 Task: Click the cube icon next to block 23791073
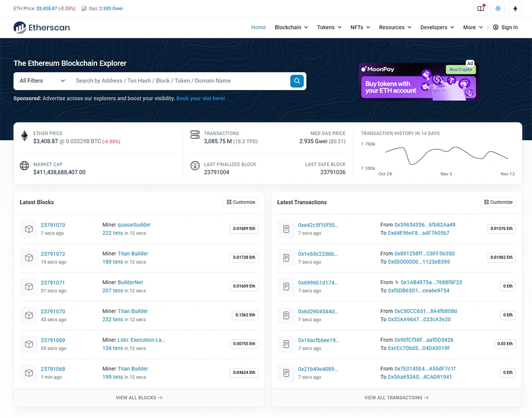[28, 229]
